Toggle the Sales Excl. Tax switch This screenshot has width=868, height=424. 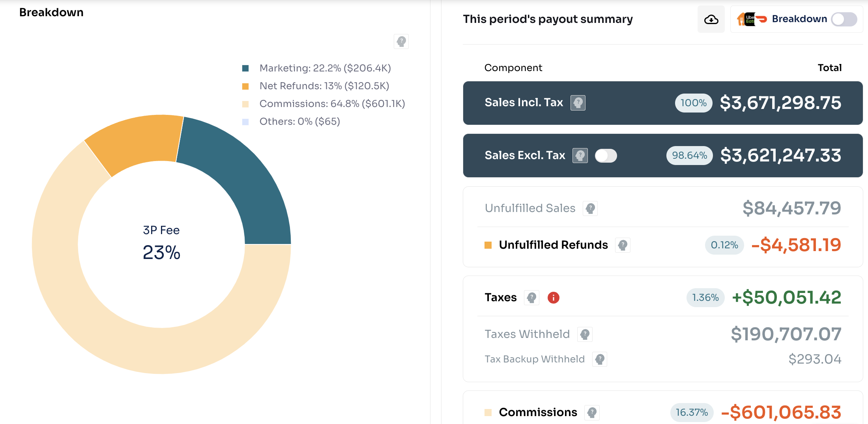(606, 156)
